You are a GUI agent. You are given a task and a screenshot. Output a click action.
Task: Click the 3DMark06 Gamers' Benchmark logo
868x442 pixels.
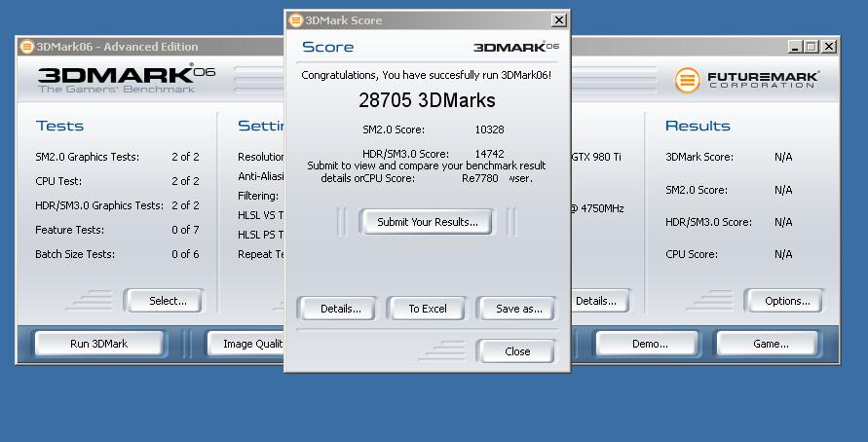point(127,79)
